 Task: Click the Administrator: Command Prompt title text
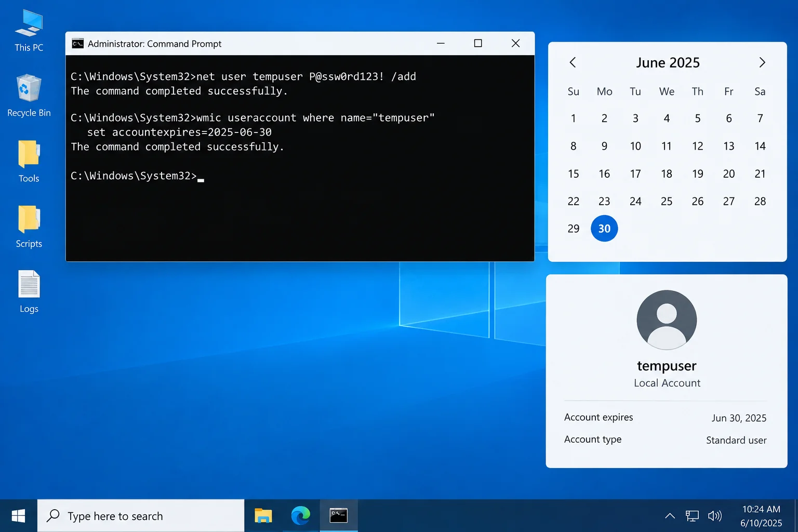point(154,44)
